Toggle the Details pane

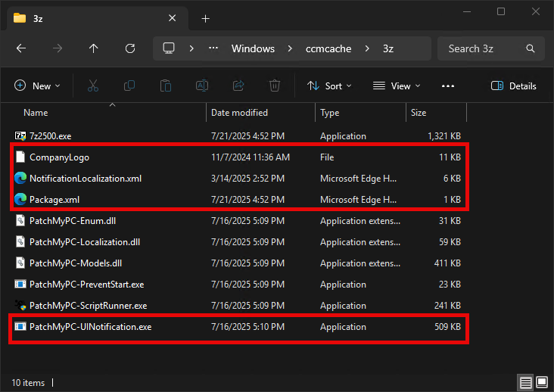click(x=513, y=86)
